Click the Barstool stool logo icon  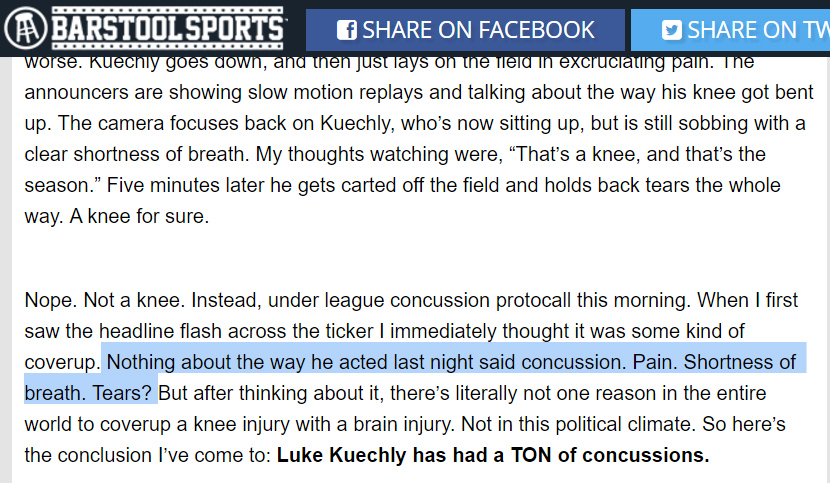click(26, 28)
